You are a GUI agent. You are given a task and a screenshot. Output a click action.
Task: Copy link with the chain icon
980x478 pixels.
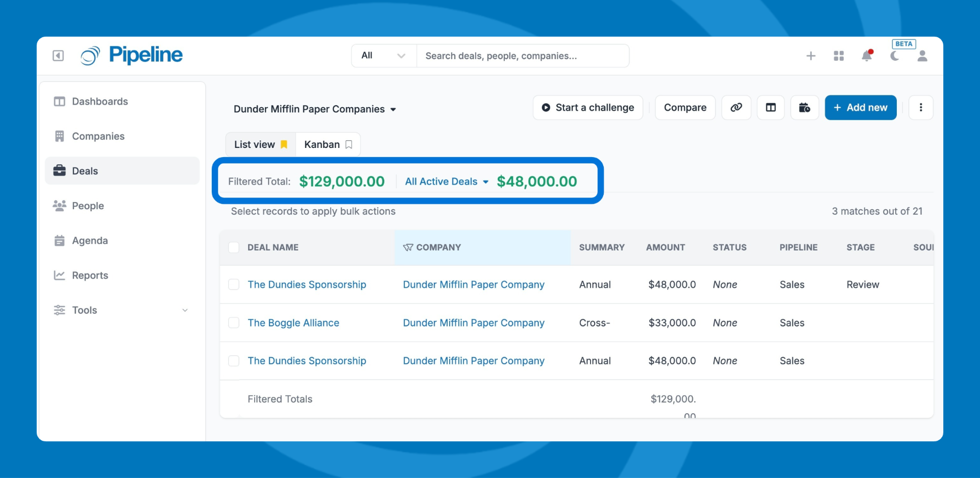coord(736,108)
